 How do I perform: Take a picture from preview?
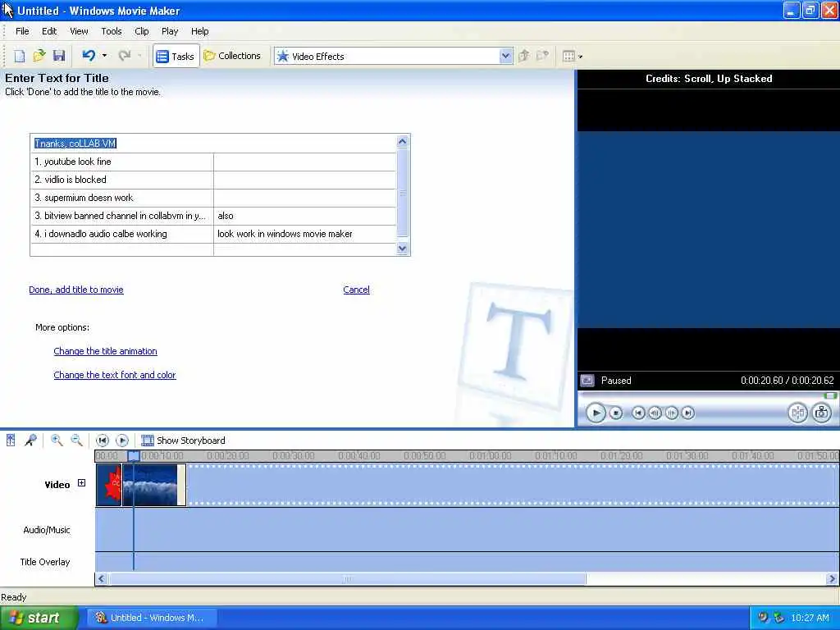[x=821, y=413]
